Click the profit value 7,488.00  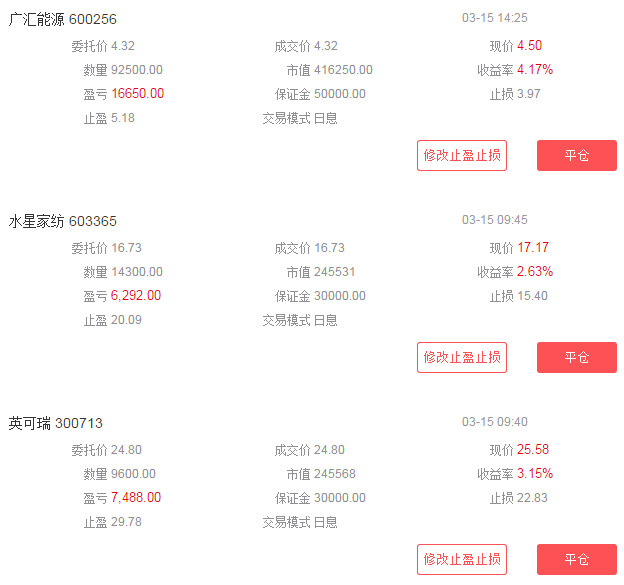tap(136, 498)
